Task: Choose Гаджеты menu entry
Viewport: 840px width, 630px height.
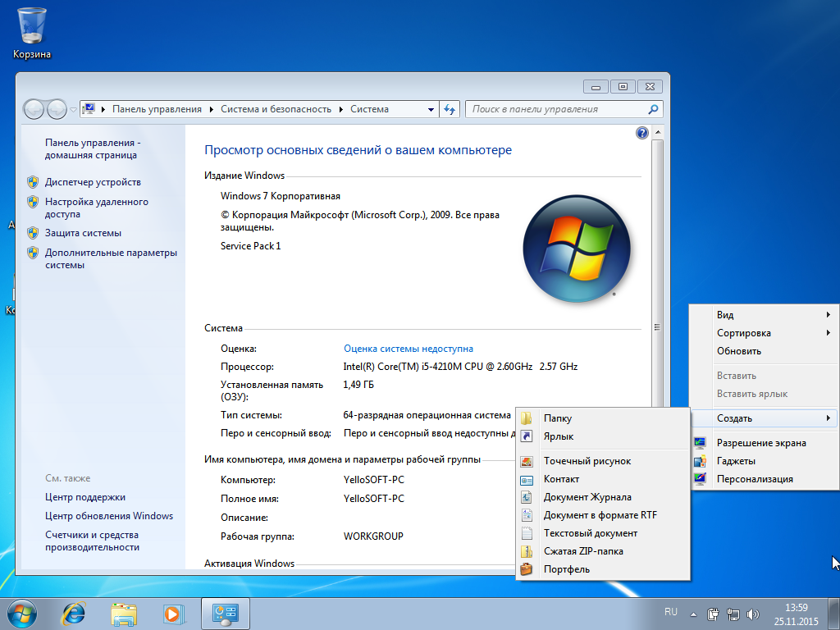Action: (x=765, y=461)
